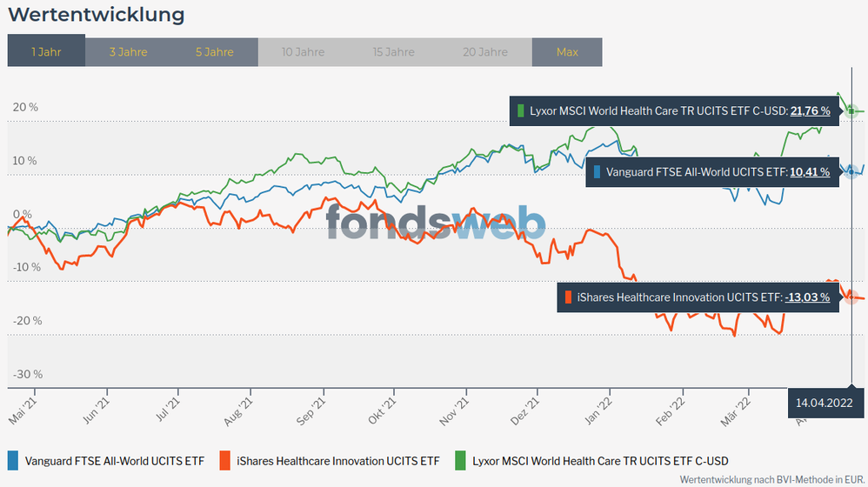Image resolution: width=868 pixels, height=487 pixels.
Task: Switch to the 5 Jahre tab
Action: click(214, 52)
